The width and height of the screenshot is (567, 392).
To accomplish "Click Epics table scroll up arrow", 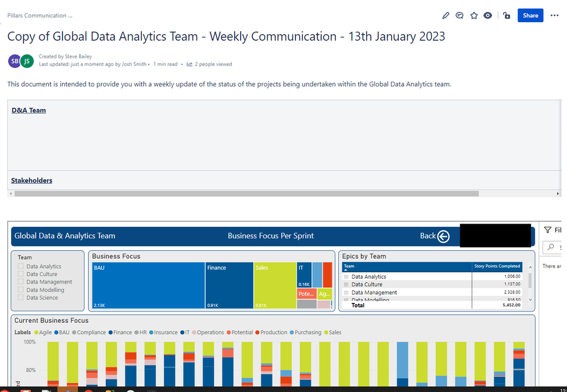I will tap(530, 267).
